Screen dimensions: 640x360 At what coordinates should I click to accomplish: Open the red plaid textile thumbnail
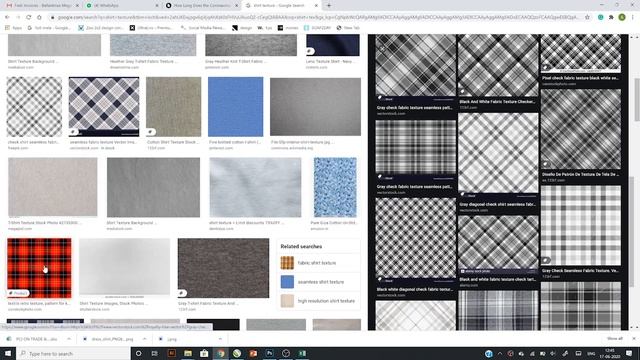[39, 268]
